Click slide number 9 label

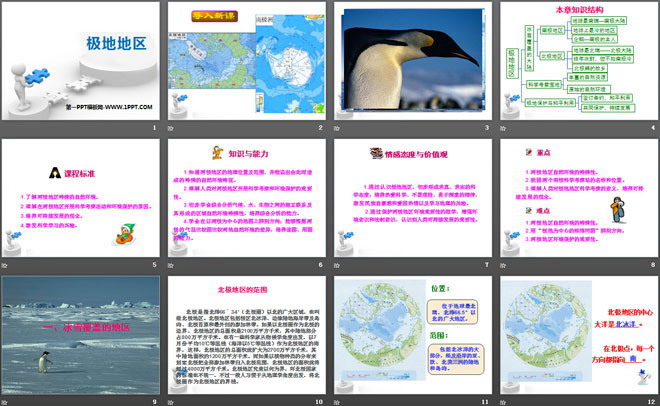tap(154, 402)
